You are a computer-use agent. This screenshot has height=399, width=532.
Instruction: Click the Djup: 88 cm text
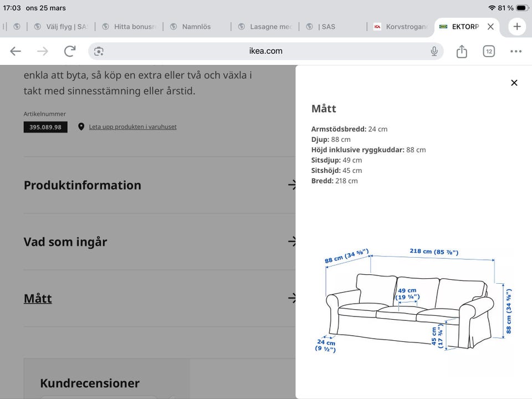click(x=331, y=140)
